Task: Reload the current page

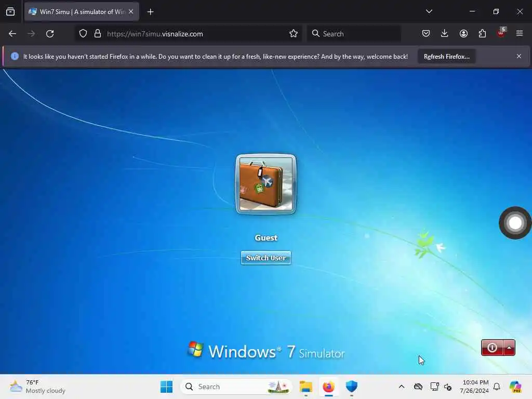Action: [x=50, y=34]
